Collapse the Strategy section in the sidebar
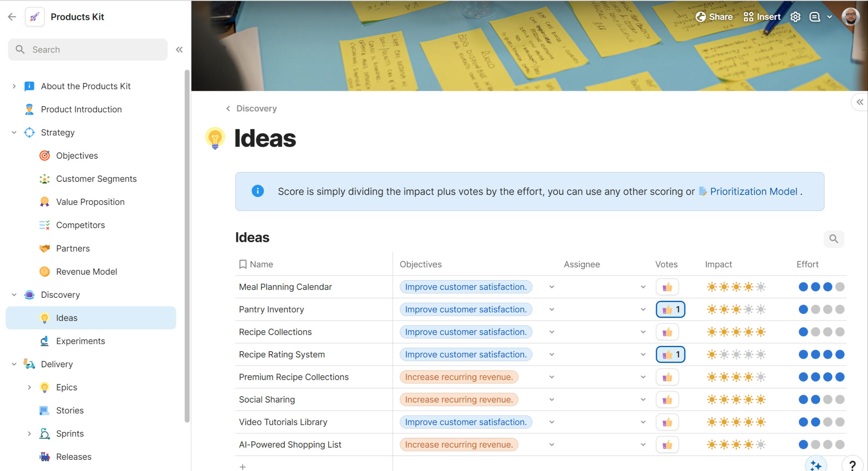Screen dimensions: 868x471 pyautogui.click(x=14, y=132)
